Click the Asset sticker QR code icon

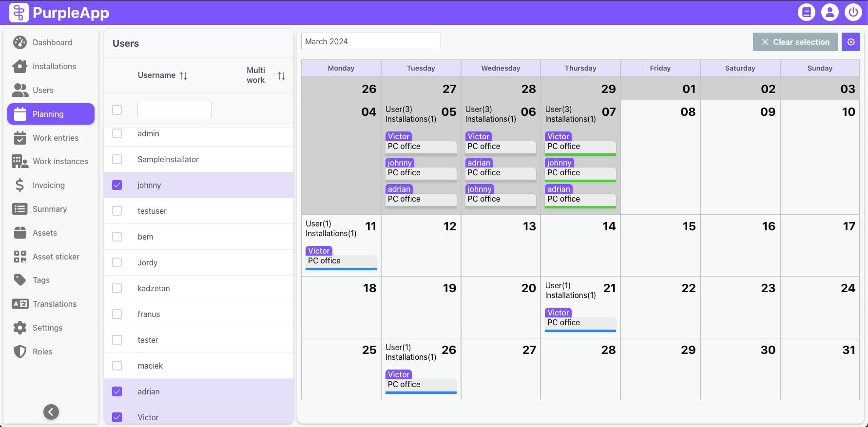20,257
